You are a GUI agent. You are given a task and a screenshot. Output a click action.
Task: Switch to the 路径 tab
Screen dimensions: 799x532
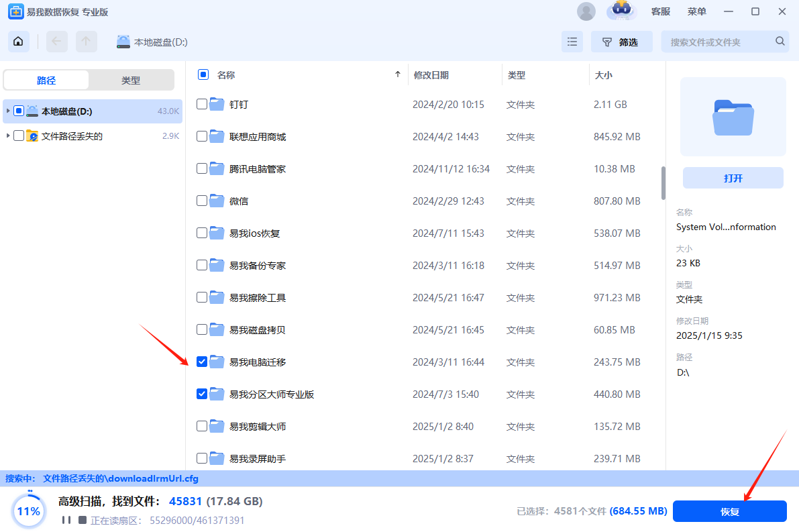point(46,80)
